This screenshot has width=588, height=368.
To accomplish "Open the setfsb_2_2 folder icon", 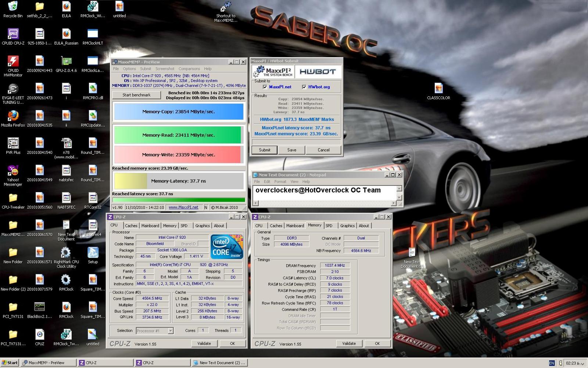I will 39,9.
